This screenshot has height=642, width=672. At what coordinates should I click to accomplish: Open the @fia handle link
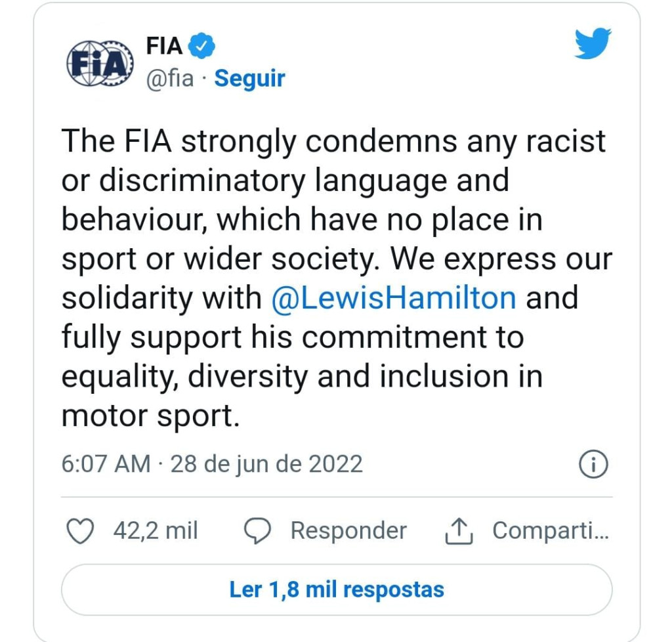(169, 79)
